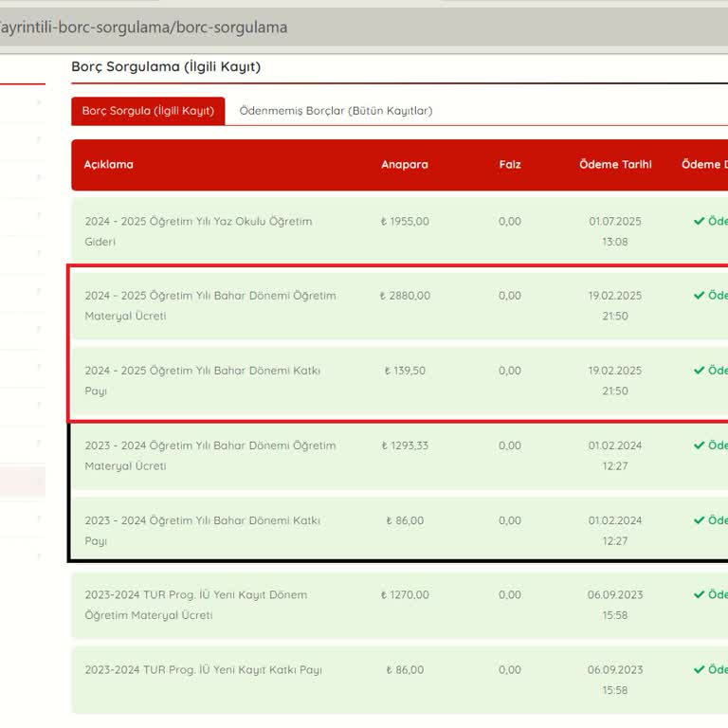Open Ödenmemiş Borçlar (Bütün Kayıtlar) tab

click(336, 111)
